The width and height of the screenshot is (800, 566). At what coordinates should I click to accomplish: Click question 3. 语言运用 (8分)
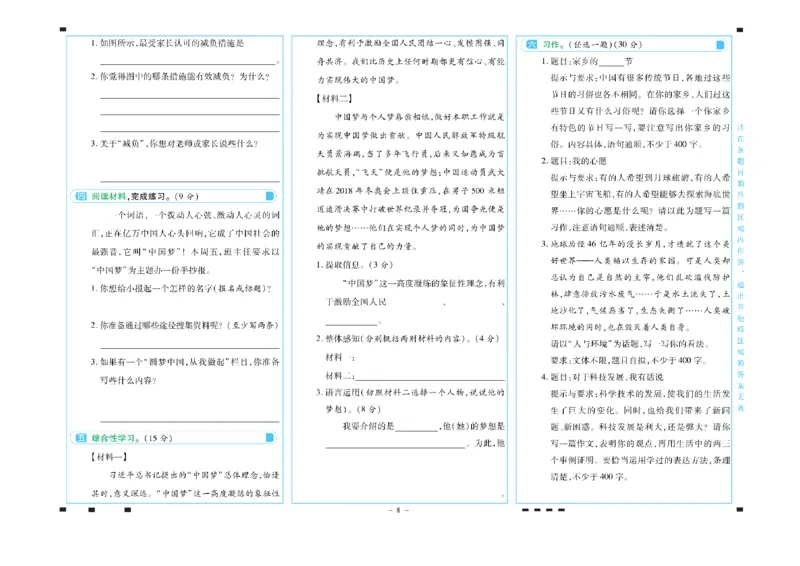click(410, 401)
